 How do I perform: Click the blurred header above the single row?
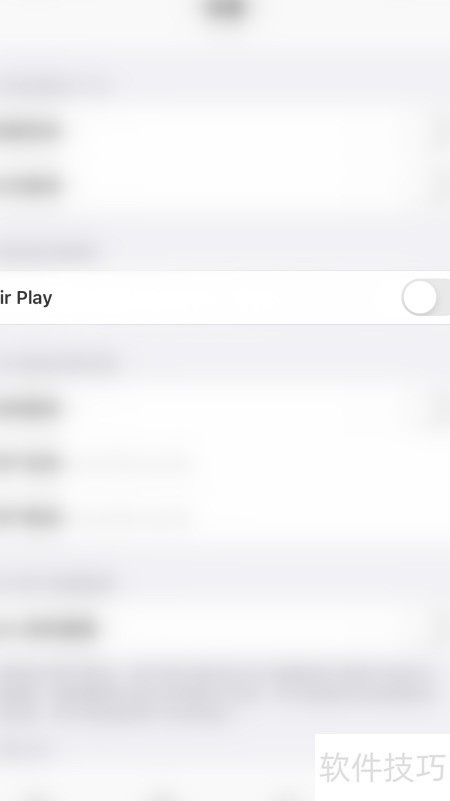57,582
